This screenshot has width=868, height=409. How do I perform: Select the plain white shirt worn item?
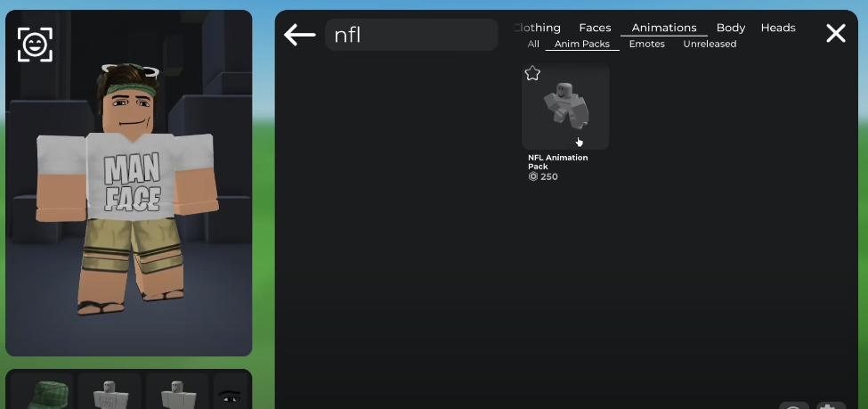[x=176, y=391]
